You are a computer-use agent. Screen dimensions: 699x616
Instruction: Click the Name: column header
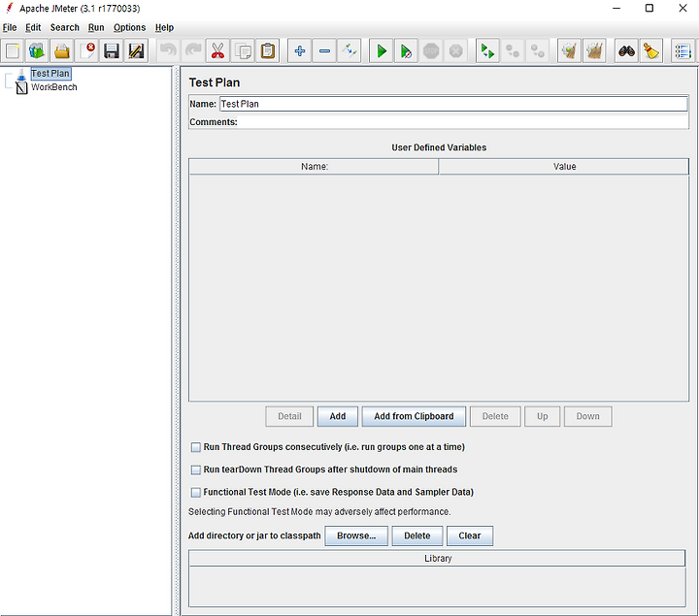point(315,167)
